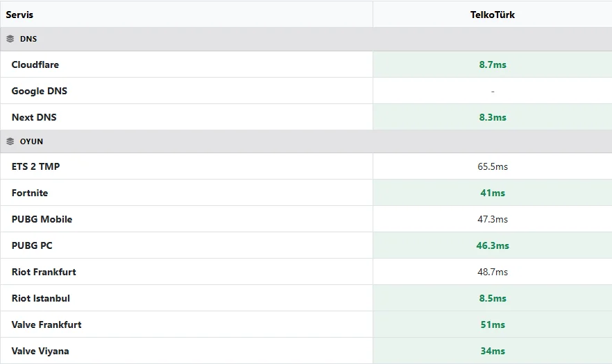Select the TelkoTürk column header
Viewport: 612px width, 364px height.
(x=492, y=15)
